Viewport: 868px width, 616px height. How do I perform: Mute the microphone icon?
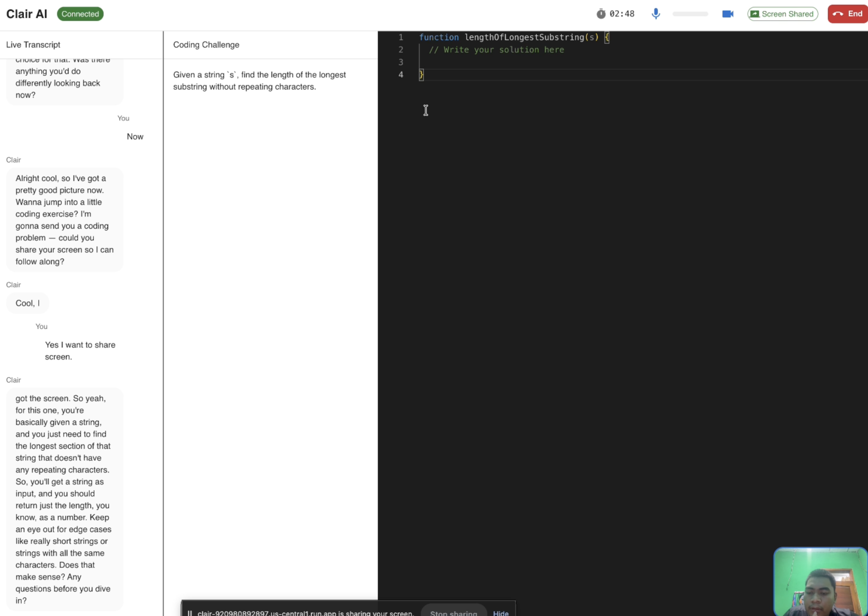[656, 14]
